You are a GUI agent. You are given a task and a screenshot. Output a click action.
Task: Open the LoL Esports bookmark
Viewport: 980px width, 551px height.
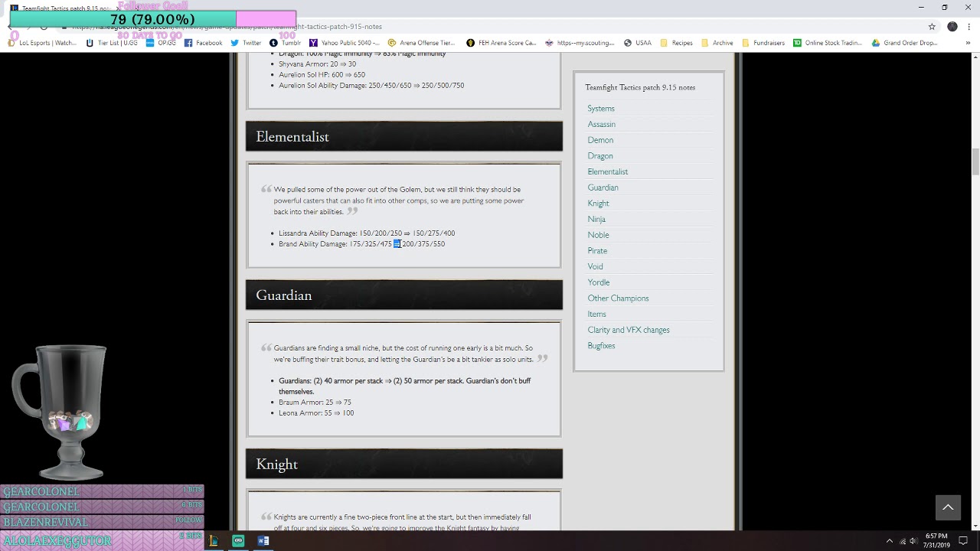click(42, 43)
